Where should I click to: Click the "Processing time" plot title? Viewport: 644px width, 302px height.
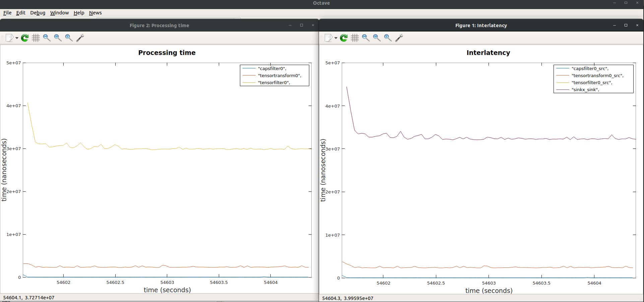pyautogui.click(x=167, y=53)
